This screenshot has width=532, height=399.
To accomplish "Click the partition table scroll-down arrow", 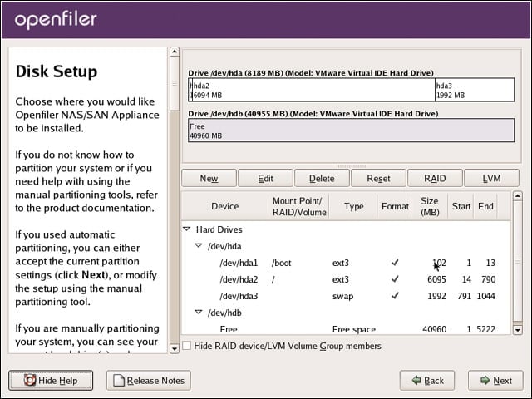I will tap(517, 329).
